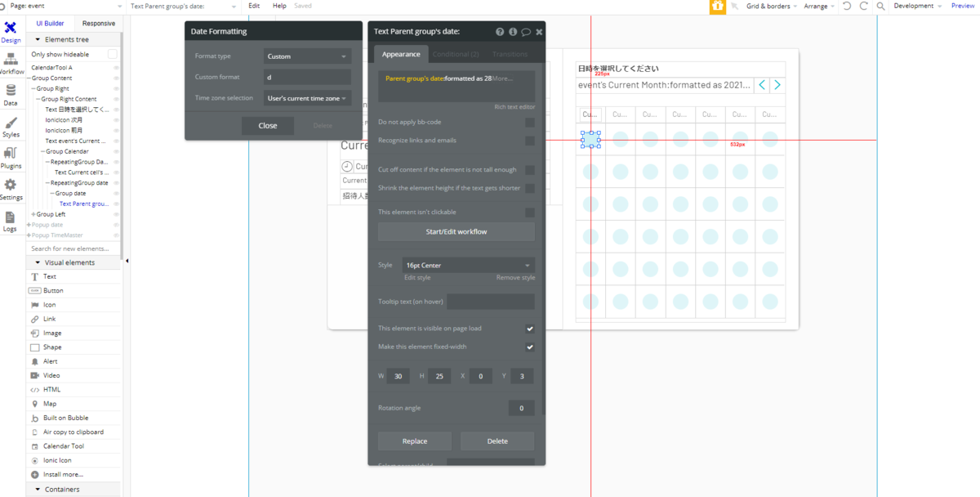Toggle Only show hideable checkbox
Viewport: 980px width, 497px height.
tap(113, 54)
